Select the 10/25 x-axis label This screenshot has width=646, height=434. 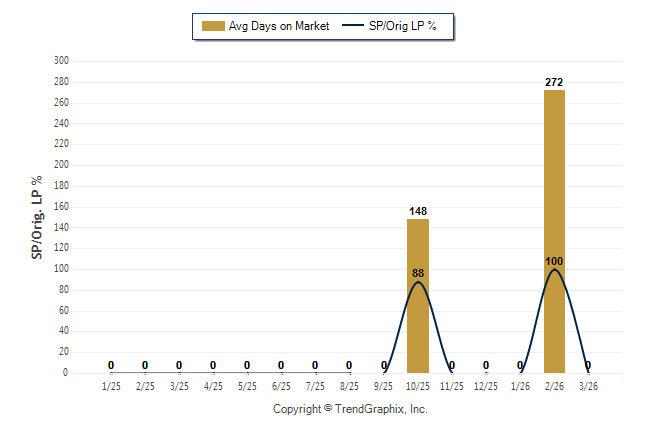pyautogui.click(x=418, y=386)
